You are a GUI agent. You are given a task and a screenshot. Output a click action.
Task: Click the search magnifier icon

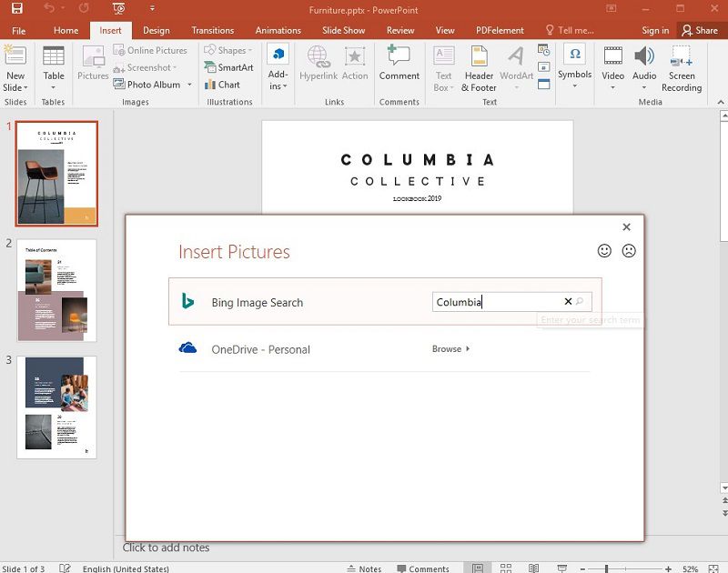[x=580, y=301]
